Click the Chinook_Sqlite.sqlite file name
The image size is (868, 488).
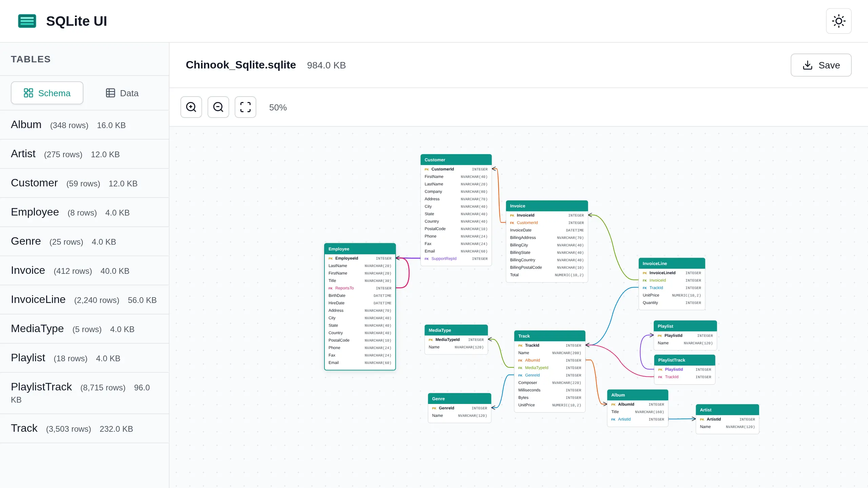click(241, 65)
